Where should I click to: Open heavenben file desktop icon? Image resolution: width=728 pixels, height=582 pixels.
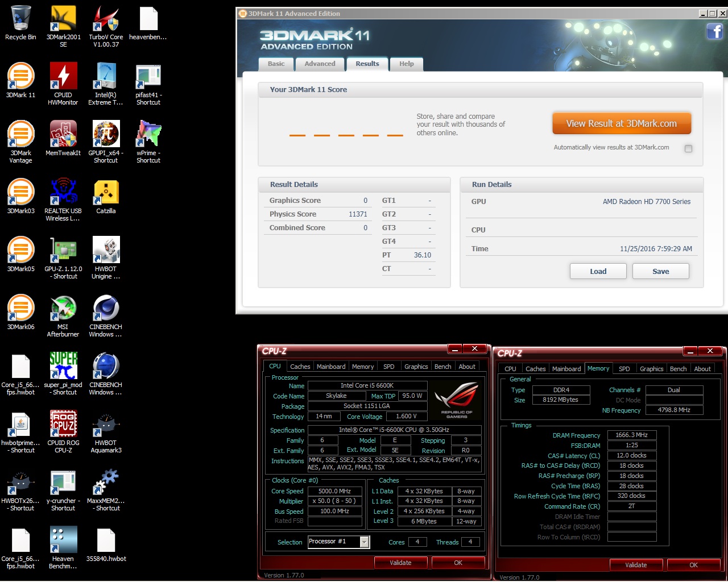148,18
